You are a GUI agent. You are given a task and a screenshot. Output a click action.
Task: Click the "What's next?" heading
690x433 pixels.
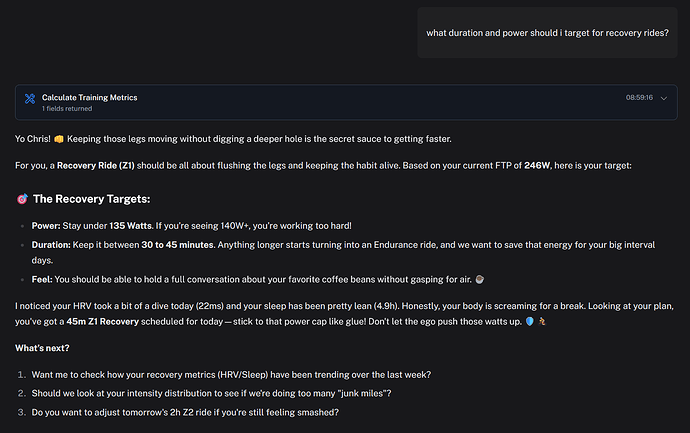[44, 348]
